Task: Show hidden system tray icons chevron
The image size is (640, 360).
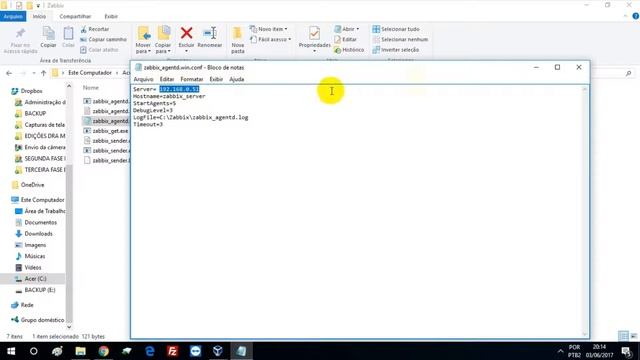Action: point(560,351)
